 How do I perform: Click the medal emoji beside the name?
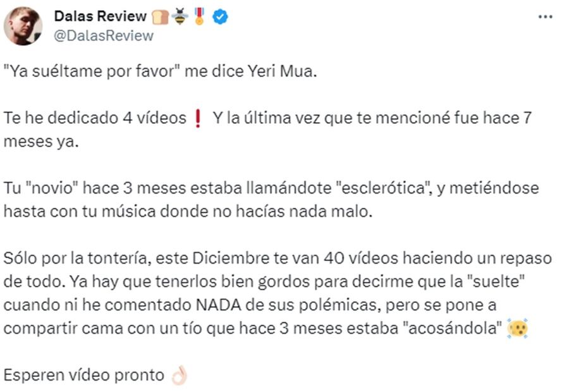pyautogui.click(x=199, y=16)
